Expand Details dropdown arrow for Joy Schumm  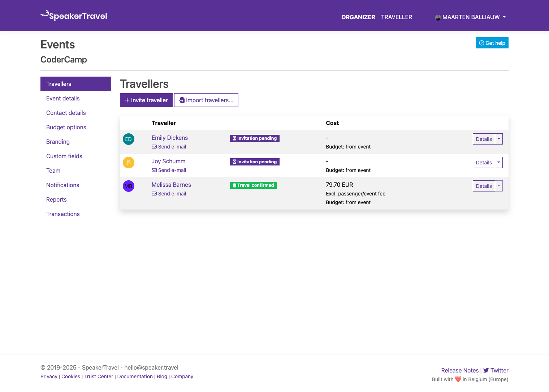point(499,163)
